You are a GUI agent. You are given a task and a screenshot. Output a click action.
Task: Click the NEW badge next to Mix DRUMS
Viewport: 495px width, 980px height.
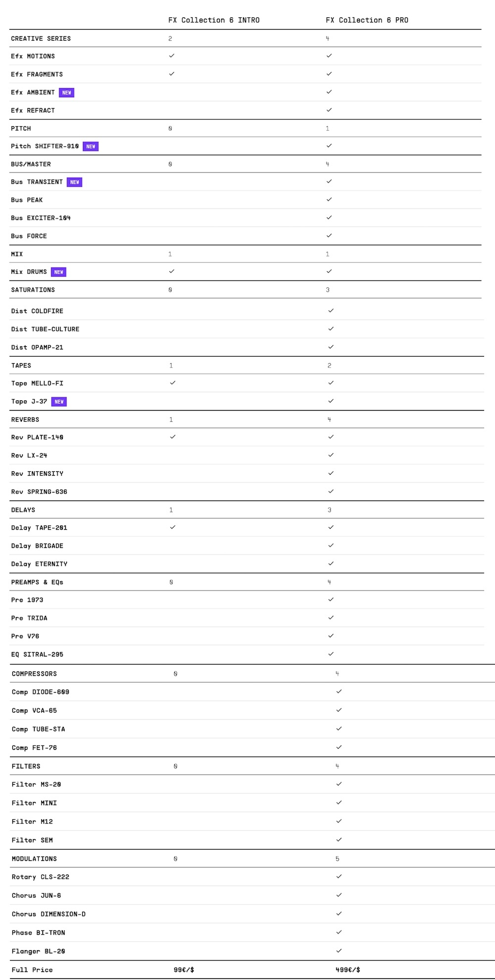coord(58,272)
